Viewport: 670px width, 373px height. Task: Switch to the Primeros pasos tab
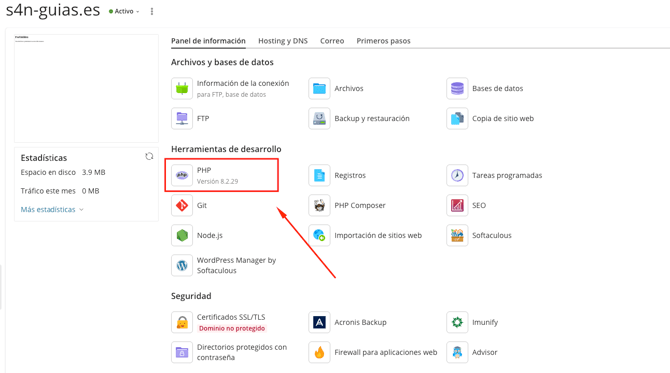[383, 41]
